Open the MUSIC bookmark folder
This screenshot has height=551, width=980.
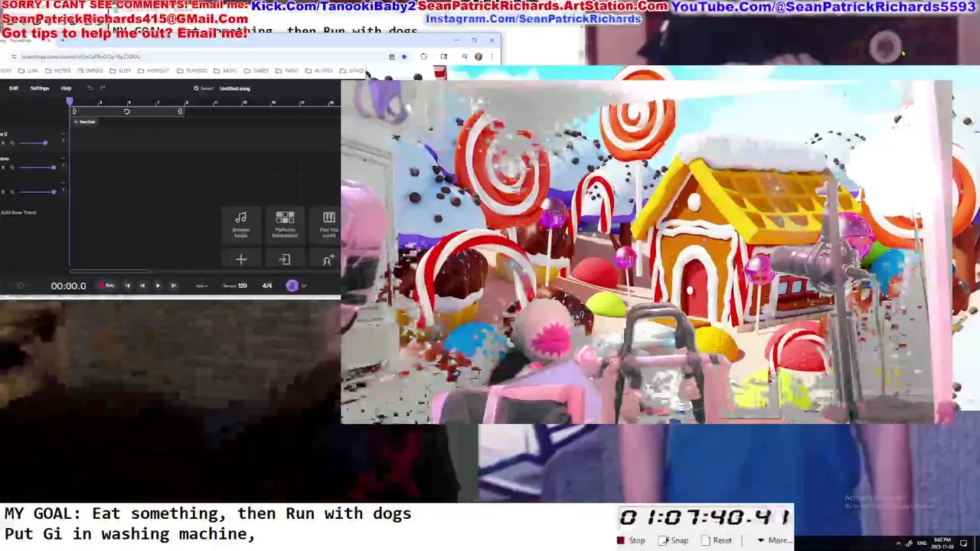point(226,71)
